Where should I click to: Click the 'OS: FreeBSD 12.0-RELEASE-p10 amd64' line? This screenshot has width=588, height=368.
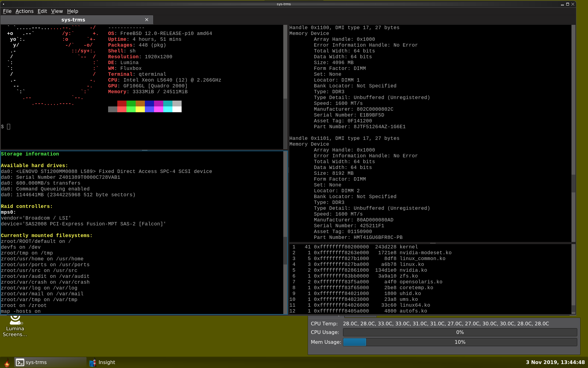click(160, 33)
